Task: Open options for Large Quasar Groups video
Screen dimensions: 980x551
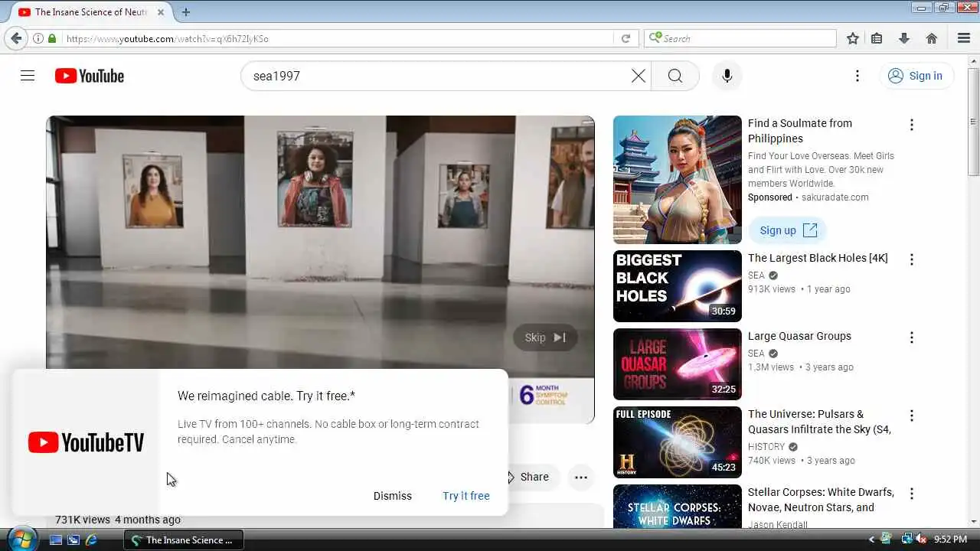Action: 911,337
